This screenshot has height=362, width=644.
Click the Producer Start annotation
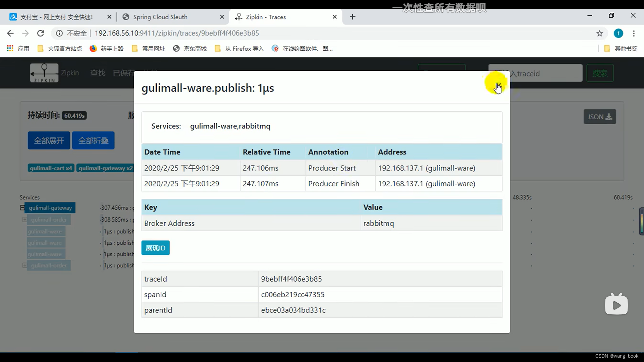tap(332, 168)
